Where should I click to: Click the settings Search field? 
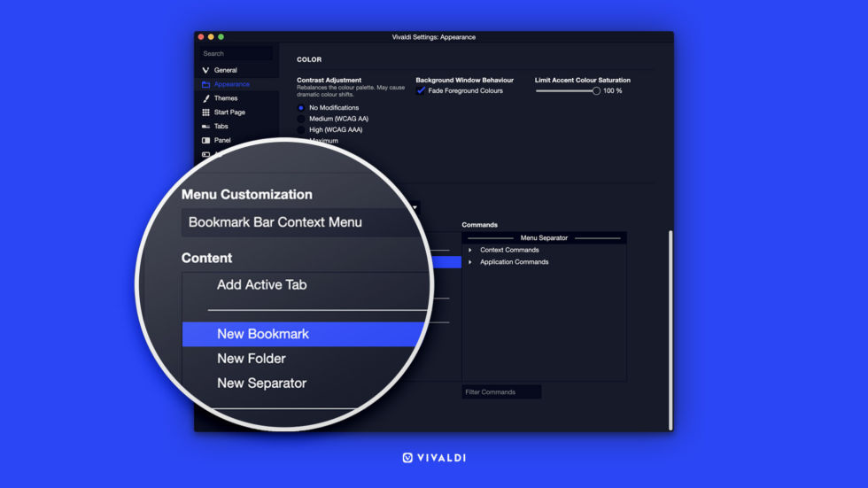(x=236, y=54)
